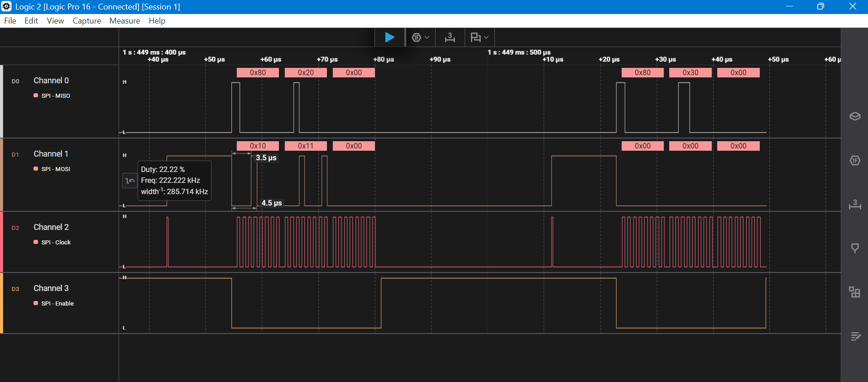Click the SPI - Enable analyzer tag
The height and width of the screenshot is (382, 868).
[x=54, y=304]
